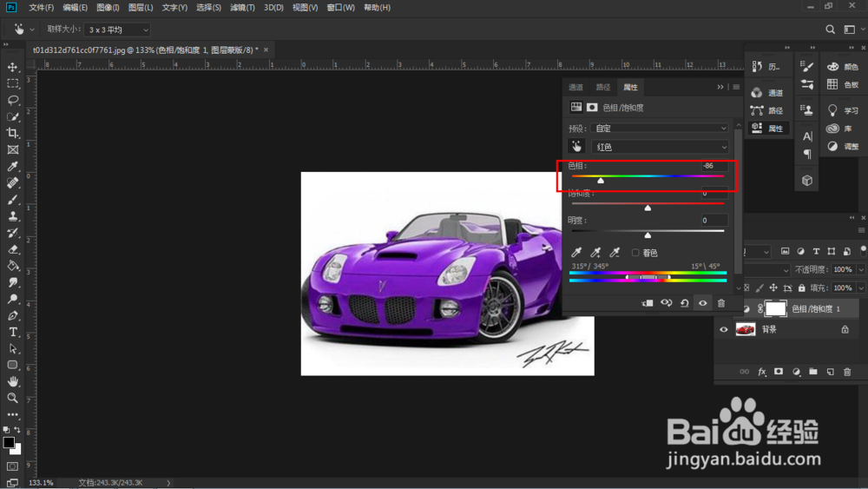Screen dimensions: 868x489
Task: Toggle Quick Mask mode
Action: pyautogui.click(x=12, y=466)
